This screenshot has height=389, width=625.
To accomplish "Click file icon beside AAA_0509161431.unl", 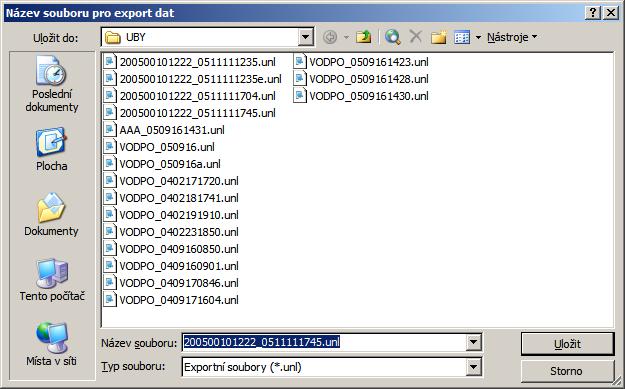I will pyautogui.click(x=110, y=130).
